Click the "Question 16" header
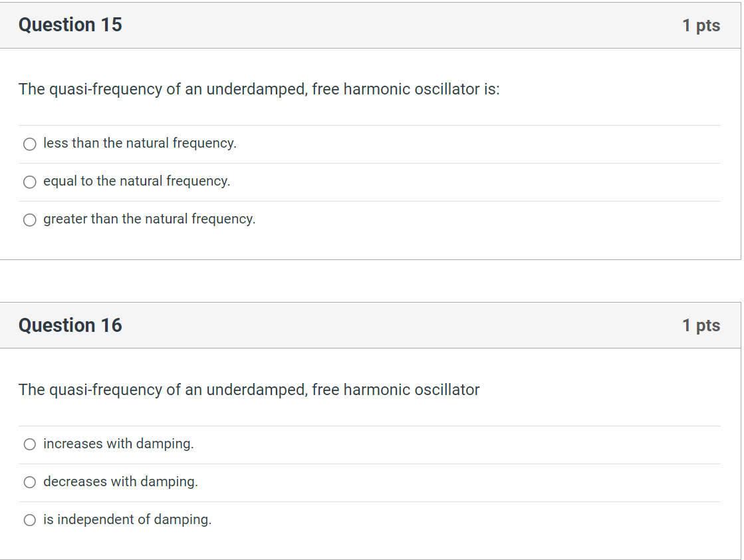744x560 pixels. point(70,325)
